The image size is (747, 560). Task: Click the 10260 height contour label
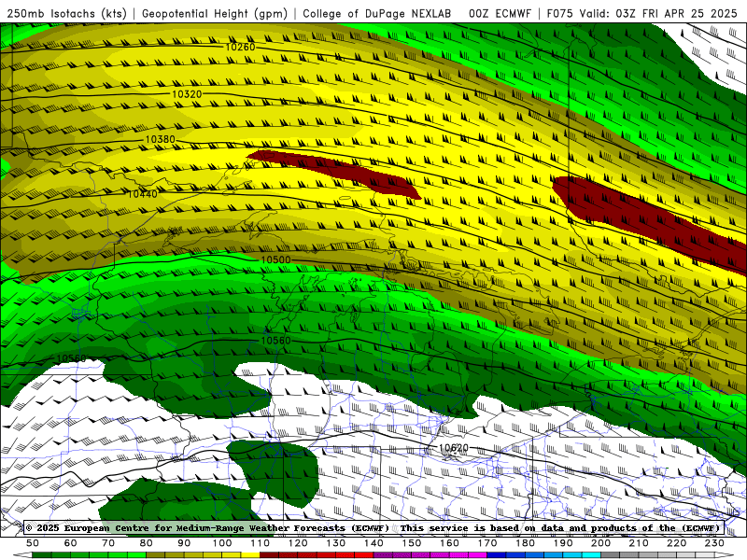[240, 47]
